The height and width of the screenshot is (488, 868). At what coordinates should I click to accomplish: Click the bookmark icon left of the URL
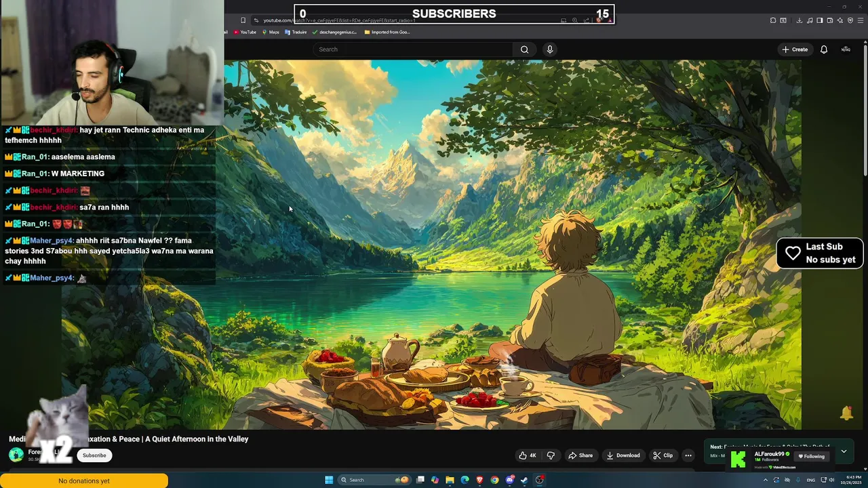243,20
